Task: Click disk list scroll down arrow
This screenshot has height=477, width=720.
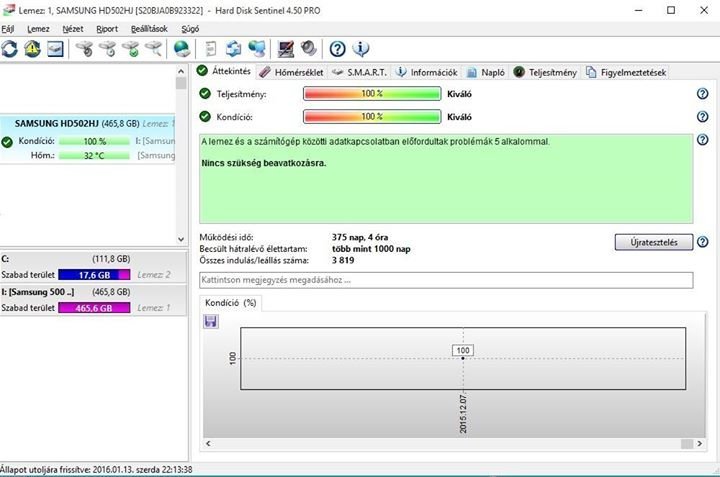Action: tap(181, 239)
